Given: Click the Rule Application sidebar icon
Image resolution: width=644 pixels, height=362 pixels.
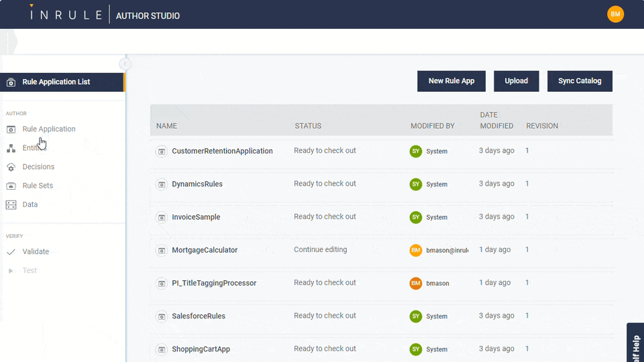Looking at the screenshot, I should tap(11, 129).
